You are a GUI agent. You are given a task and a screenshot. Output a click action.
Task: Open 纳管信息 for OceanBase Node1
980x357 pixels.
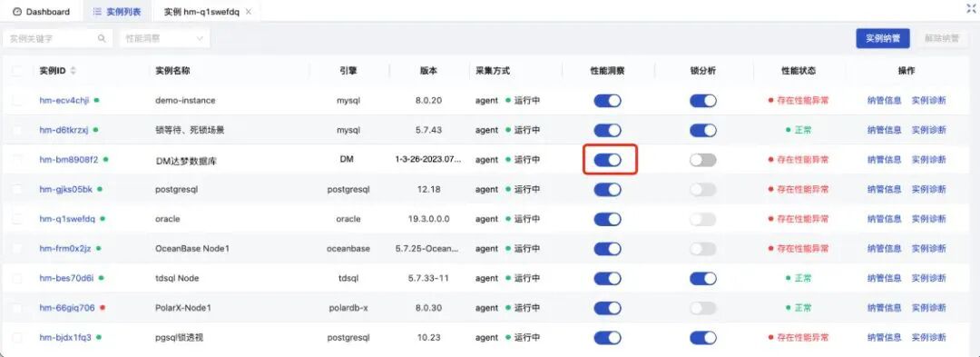pyautogui.click(x=885, y=248)
